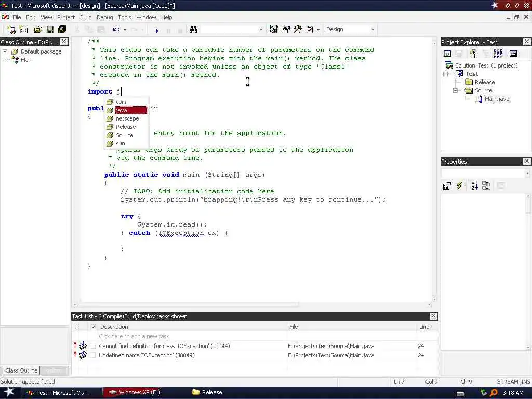The height and width of the screenshot is (399, 532).
Task: Close the Class Outline panel
Action: (x=64, y=42)
